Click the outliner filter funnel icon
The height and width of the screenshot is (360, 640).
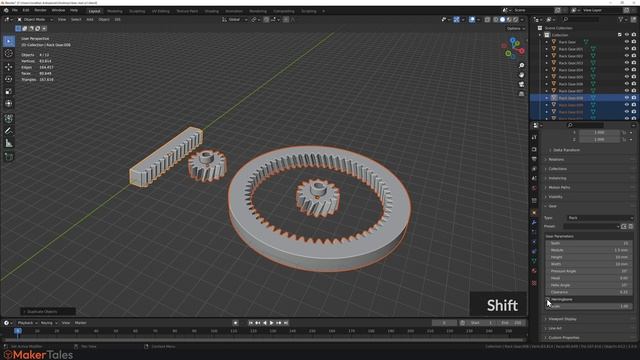pyautogui.click(x=621, y=19)
